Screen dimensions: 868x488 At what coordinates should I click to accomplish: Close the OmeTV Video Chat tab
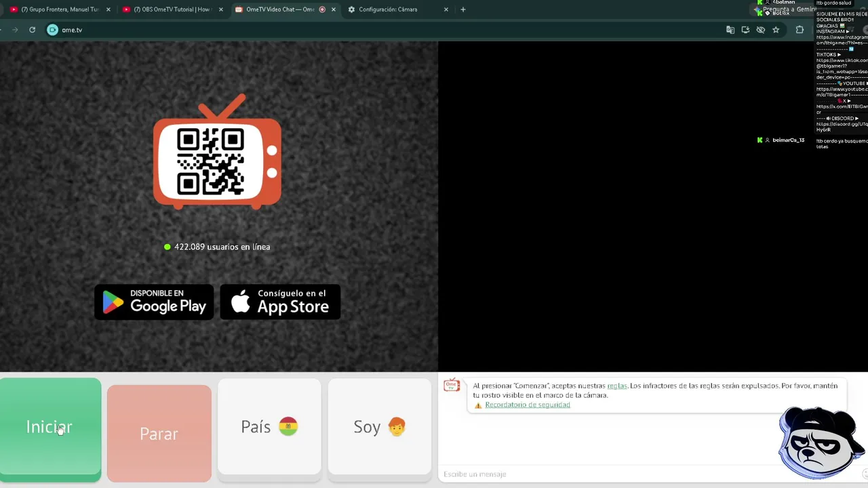point(333,9)
